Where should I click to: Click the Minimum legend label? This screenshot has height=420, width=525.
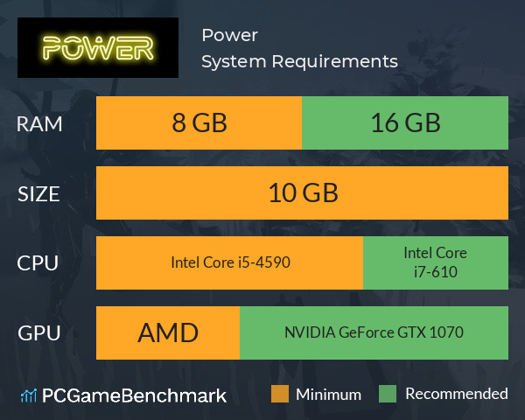[328, 395]
